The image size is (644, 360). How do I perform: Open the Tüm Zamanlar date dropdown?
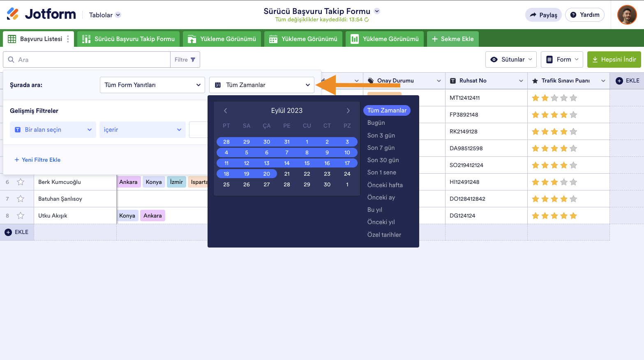(262, 85)
